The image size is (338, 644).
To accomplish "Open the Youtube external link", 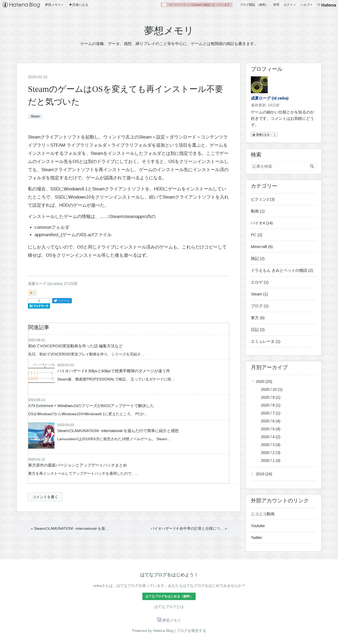I will click(x=258, y=526).
